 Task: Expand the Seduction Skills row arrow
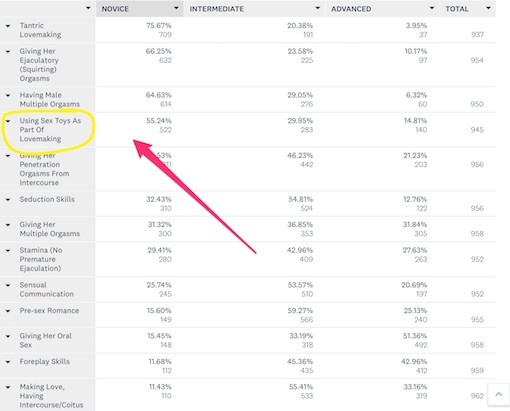coord(8,200)
